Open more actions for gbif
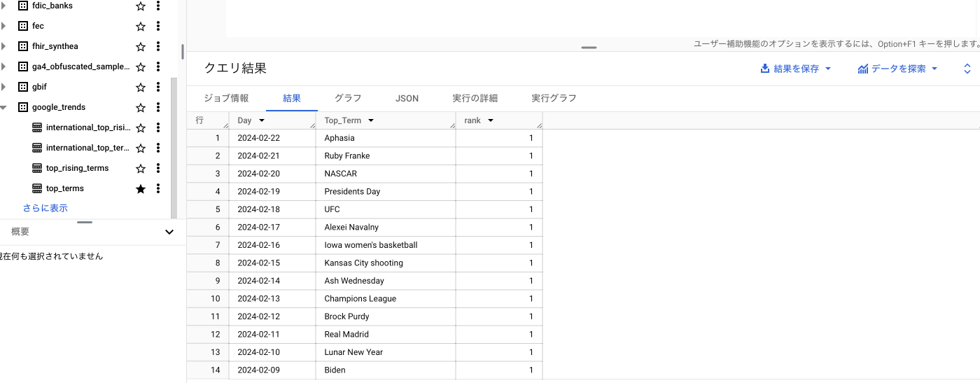The height and width of the screenshot is (383, 980). 158,87
